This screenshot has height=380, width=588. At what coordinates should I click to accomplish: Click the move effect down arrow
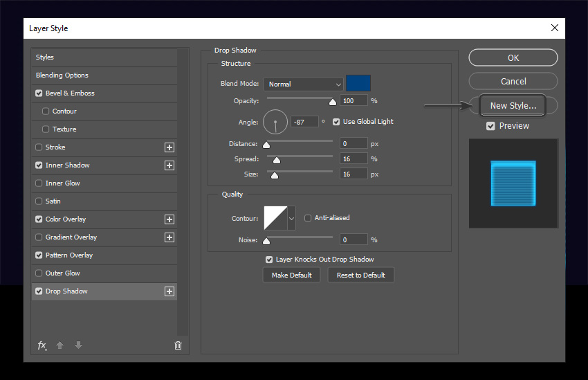(x=78, y=345)
